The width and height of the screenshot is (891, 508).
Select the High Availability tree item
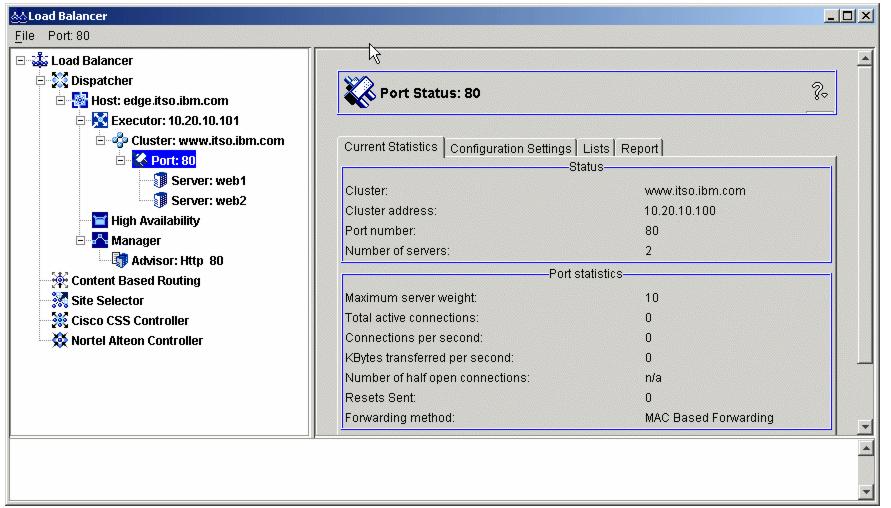[155, 220]
